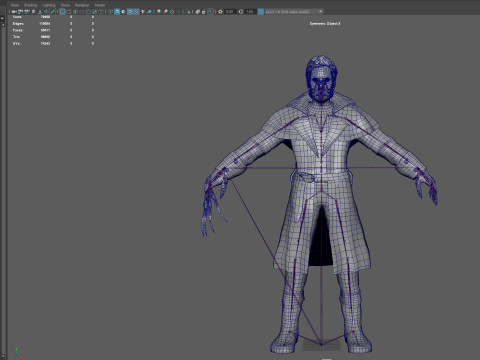This screenshot has width=480, height=360.
Task: Open Camera Attributes from the toolbar
Action: (27, 12)
